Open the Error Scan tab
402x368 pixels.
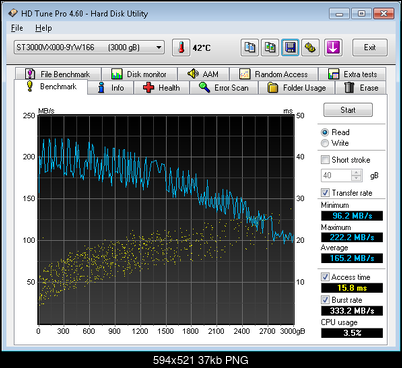pyautogui.click(x=224, y=88)
